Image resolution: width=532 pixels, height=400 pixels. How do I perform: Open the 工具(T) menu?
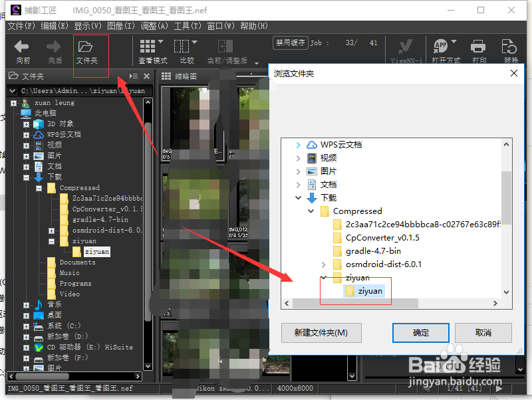coord(188,26)
